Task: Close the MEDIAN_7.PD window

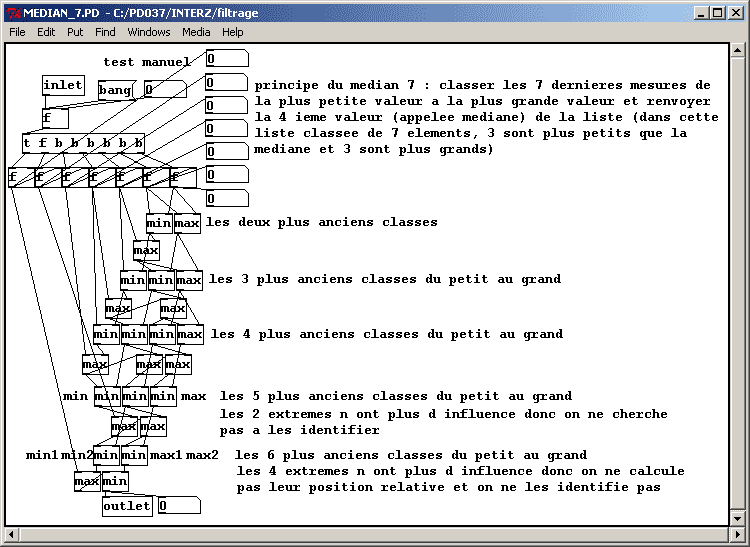Action: coord(735,11)
